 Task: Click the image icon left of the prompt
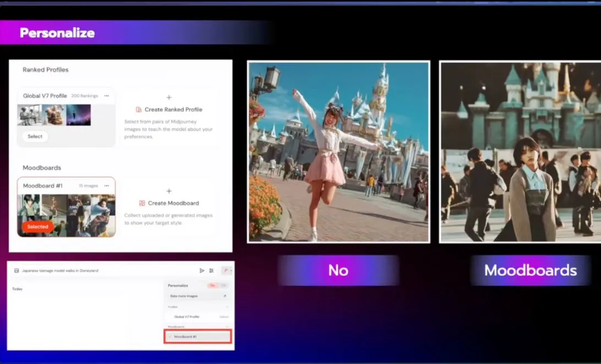(x=17, y=271)
